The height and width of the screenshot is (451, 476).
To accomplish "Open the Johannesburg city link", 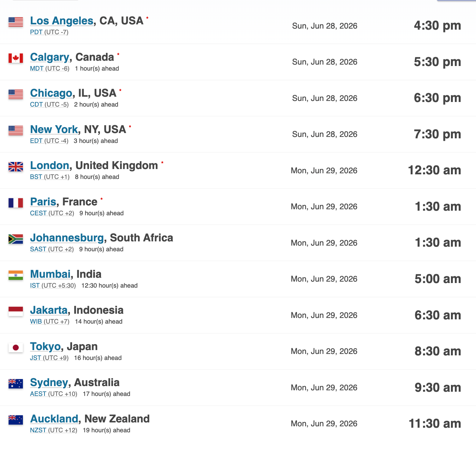I will (67, 238).
